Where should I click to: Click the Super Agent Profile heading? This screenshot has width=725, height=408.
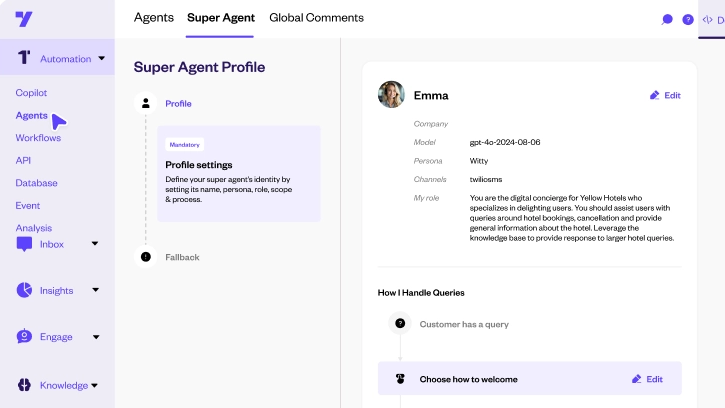click(199, 67)
